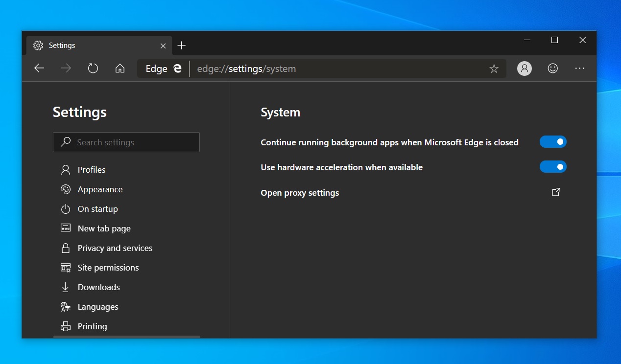Toggle hardware acceleration when available
This screenshot has width=621, height=364.
coord(553,166)
